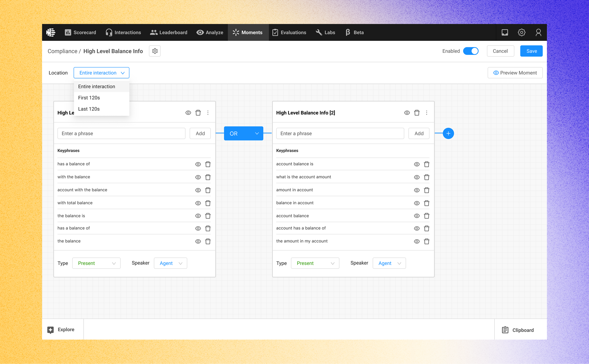Delete keyphrase 'what is the account amount'
589x364 pixels.
click(x=427, y=177)
